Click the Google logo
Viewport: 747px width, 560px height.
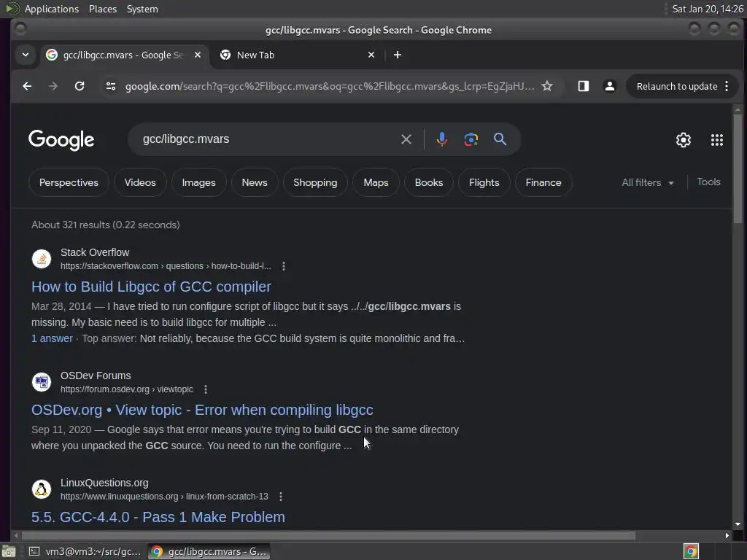click(x=61, y=140)
